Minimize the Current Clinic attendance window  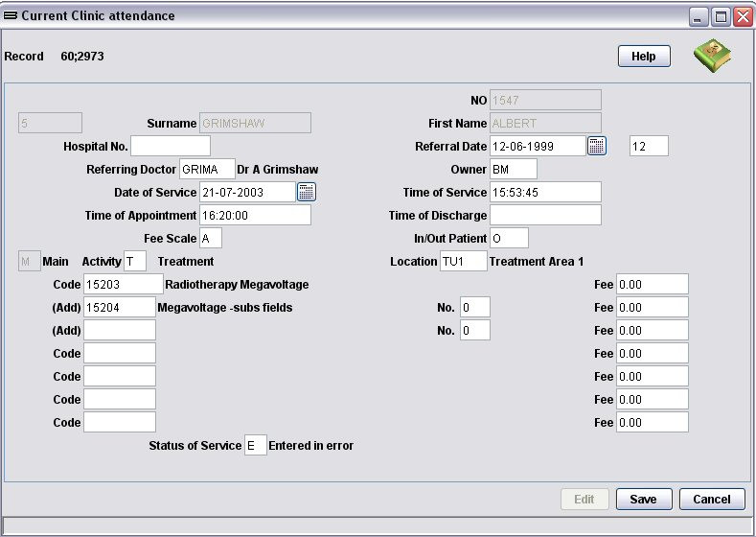[x=698, y=17]
